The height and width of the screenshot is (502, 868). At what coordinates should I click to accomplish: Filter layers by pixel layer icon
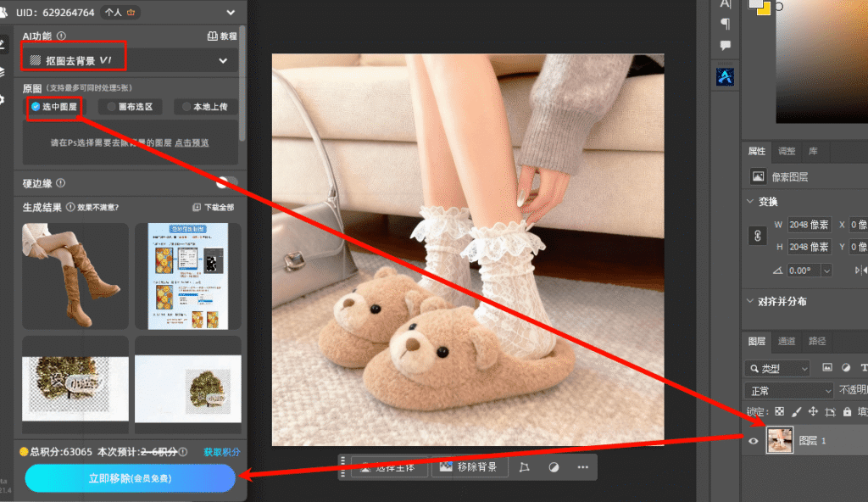827,369
